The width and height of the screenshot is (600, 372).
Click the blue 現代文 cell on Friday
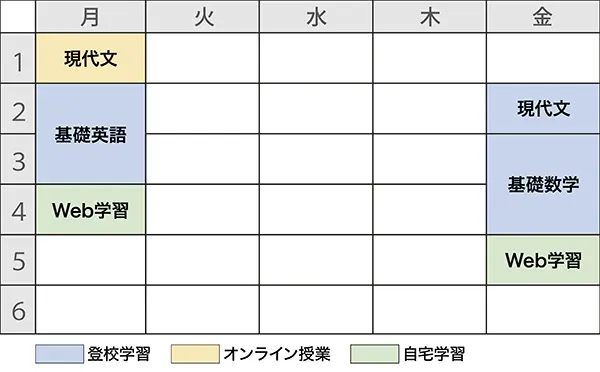pyautogui.click(x=543, y=109)
